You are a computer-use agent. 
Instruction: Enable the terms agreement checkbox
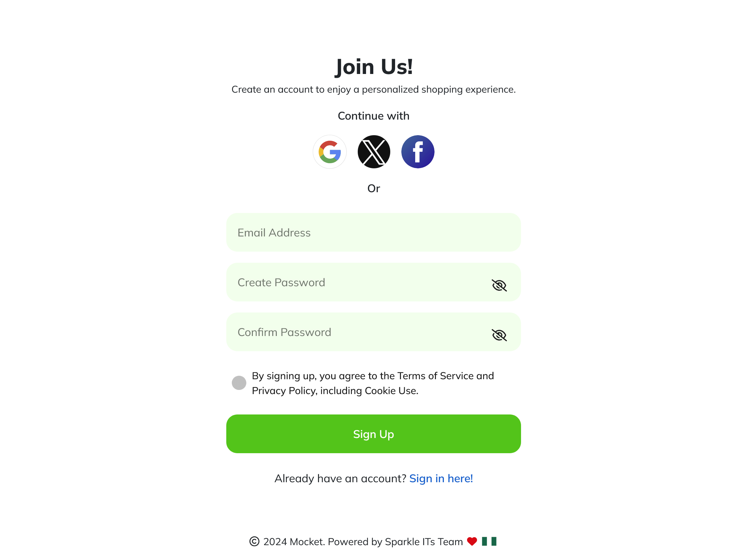coord(239,383)
